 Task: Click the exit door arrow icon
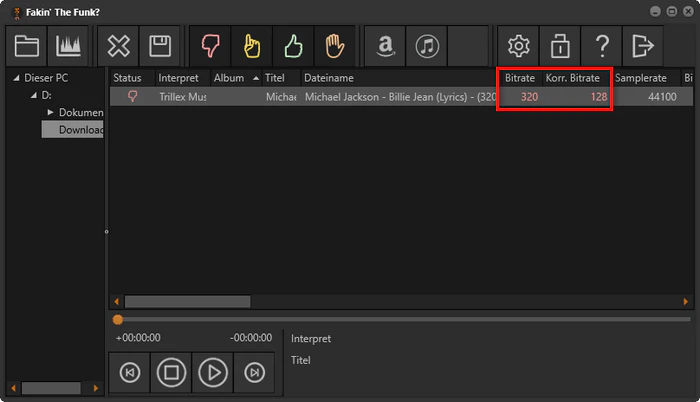click(643, 46)
